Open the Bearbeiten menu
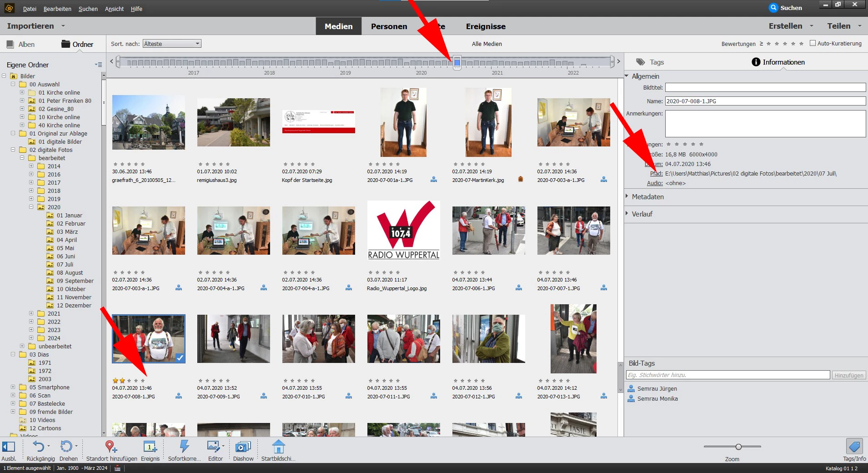The width and height of the screenshot is (868, 473). [x=57, y=9]
